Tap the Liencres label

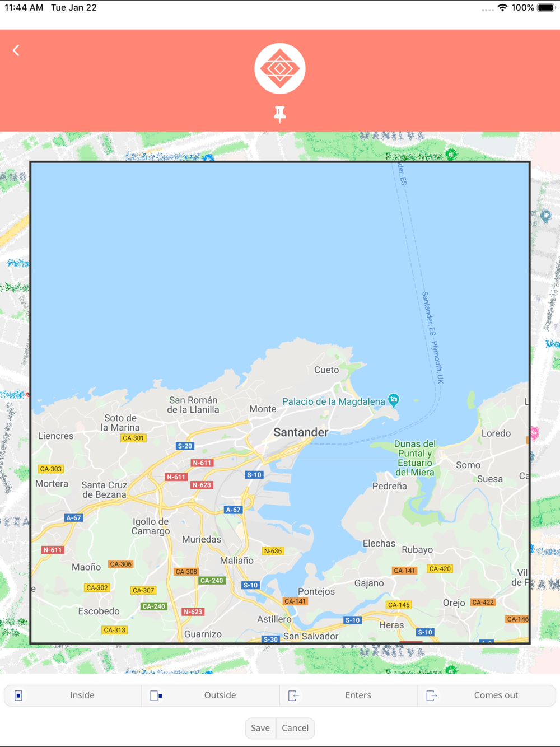[x=55, y=436]
